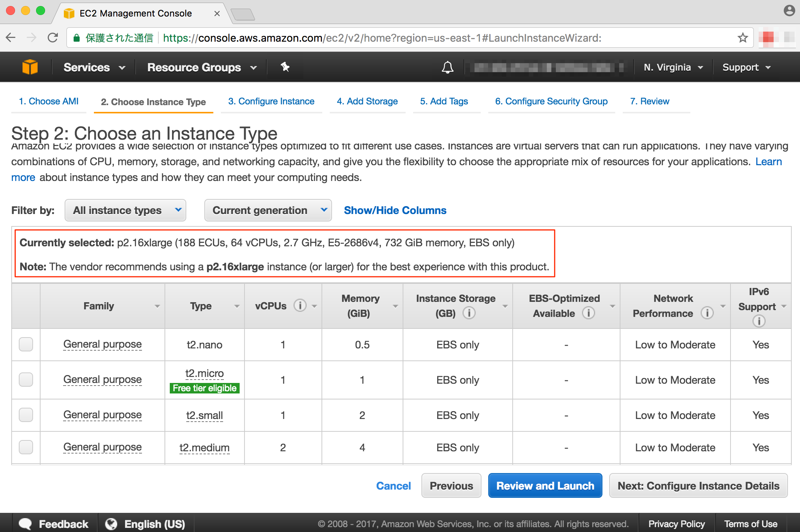Click the Network Performance info icon

[x=707, y=313]
